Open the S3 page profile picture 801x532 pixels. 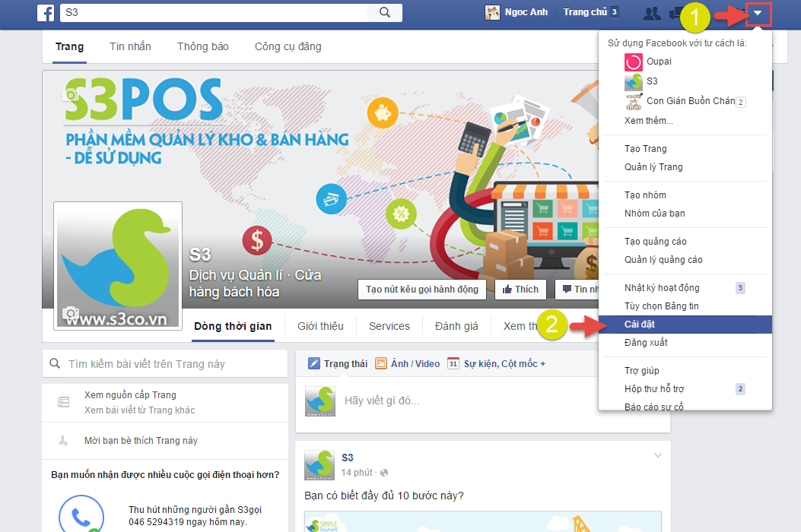point(118,266)
